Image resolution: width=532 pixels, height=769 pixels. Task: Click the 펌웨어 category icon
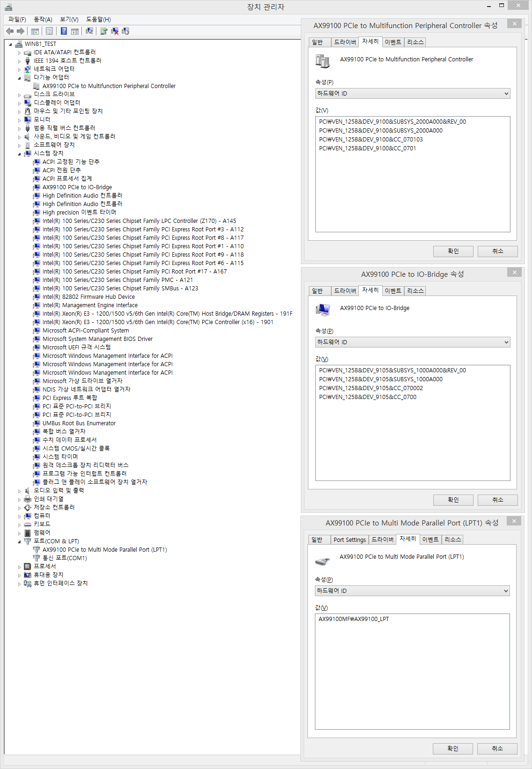(x=28, y=532)
